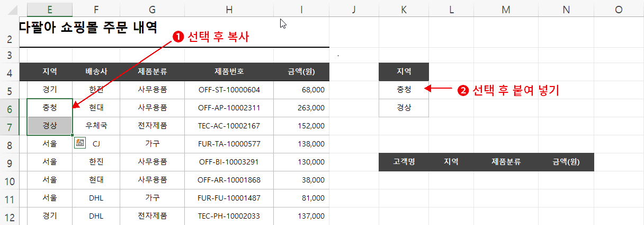Screen dimensions: 644x225
Task: Click the title cell '다팔아 쇼핑몰 주문 내역'
Action: [x=88, y=28]
